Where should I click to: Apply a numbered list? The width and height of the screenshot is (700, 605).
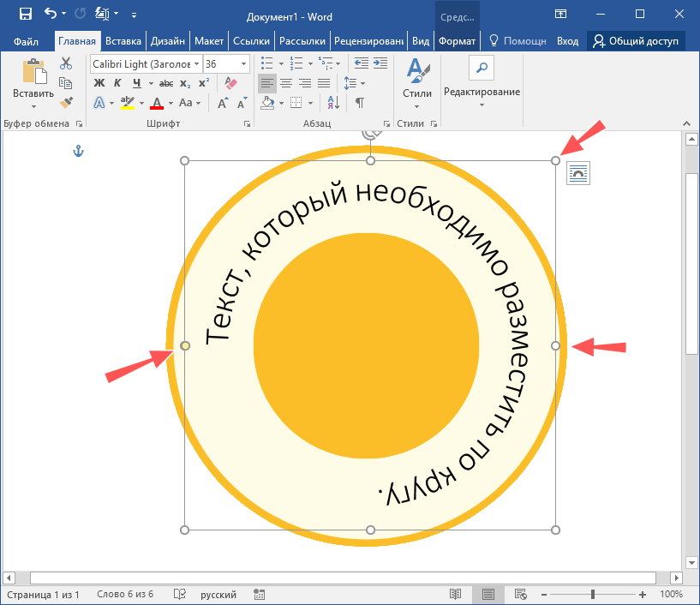tap(296, 63)
